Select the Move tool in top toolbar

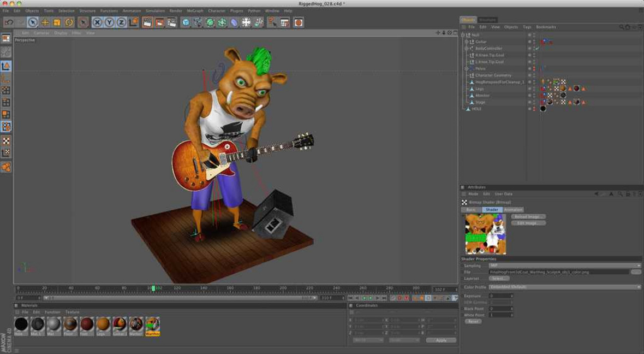(45, 22)
